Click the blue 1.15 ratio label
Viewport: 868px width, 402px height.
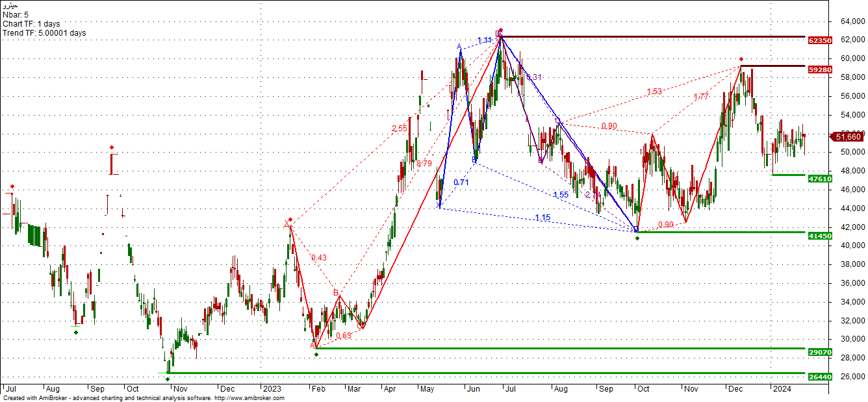tap(542, 218)
